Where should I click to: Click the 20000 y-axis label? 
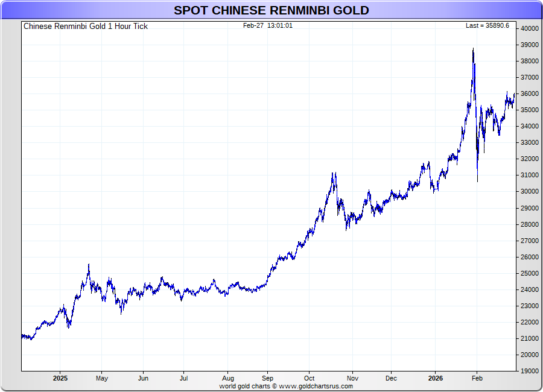pyautogui.click(x=530, y=355)
